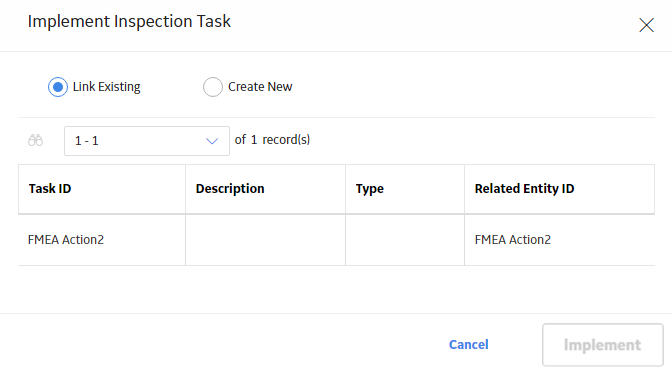672x375 pixels.
Task: Click the empty Description cell of FMEA Action2
Action: pyautogui.click(x=265, y=240)
